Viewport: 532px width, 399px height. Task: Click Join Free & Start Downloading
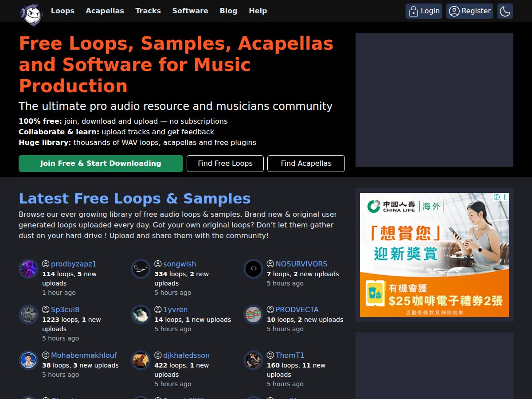coord(101,164)
